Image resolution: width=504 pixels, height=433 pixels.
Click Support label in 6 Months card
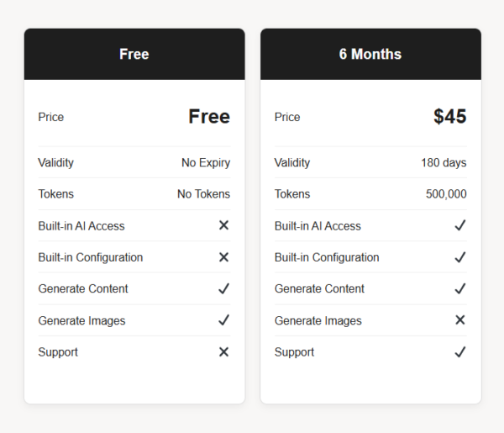[294, 352]
